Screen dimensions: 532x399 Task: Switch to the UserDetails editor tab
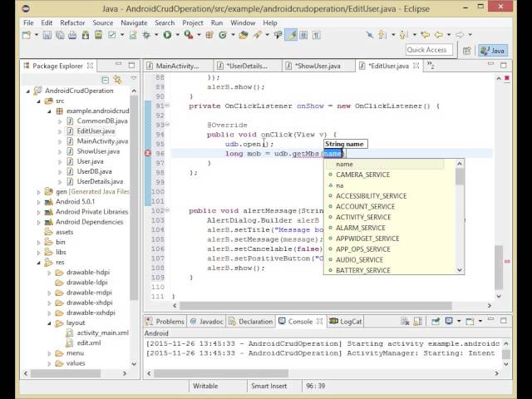click(248, 66)
